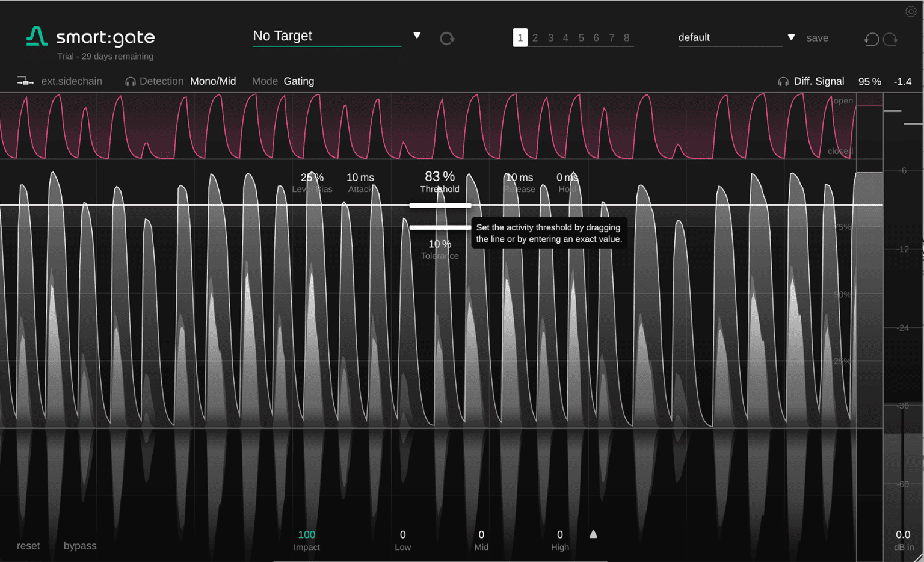This screenshot has width=924, height=562.
Task: Toggle the Gating mode setting
Action: [x=298, y=81]
